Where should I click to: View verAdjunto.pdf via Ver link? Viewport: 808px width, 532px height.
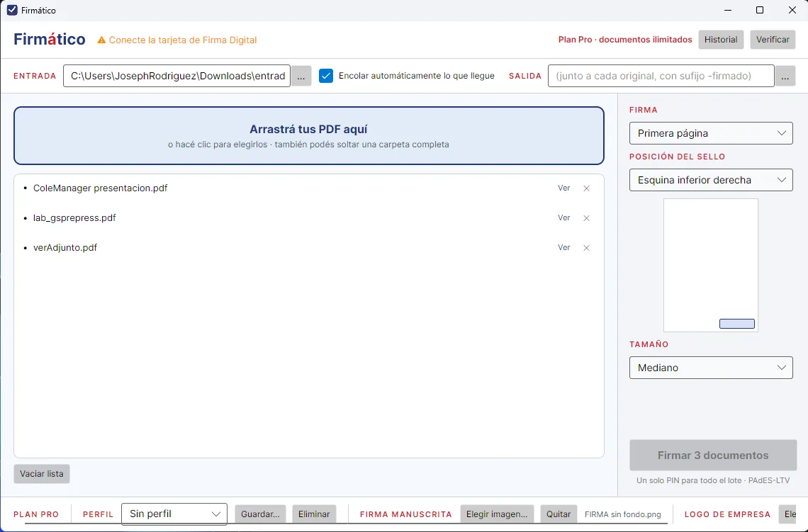[x=563, y=248]
